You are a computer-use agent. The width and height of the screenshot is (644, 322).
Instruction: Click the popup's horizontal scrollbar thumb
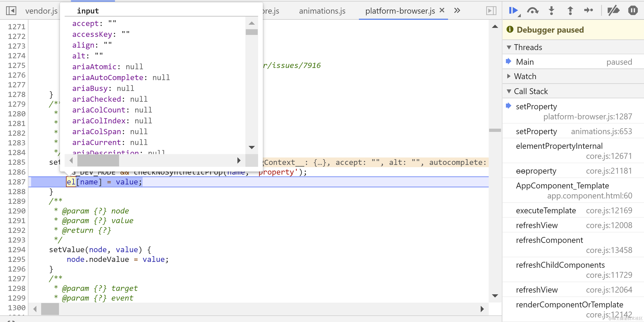(x=98, y=160)
